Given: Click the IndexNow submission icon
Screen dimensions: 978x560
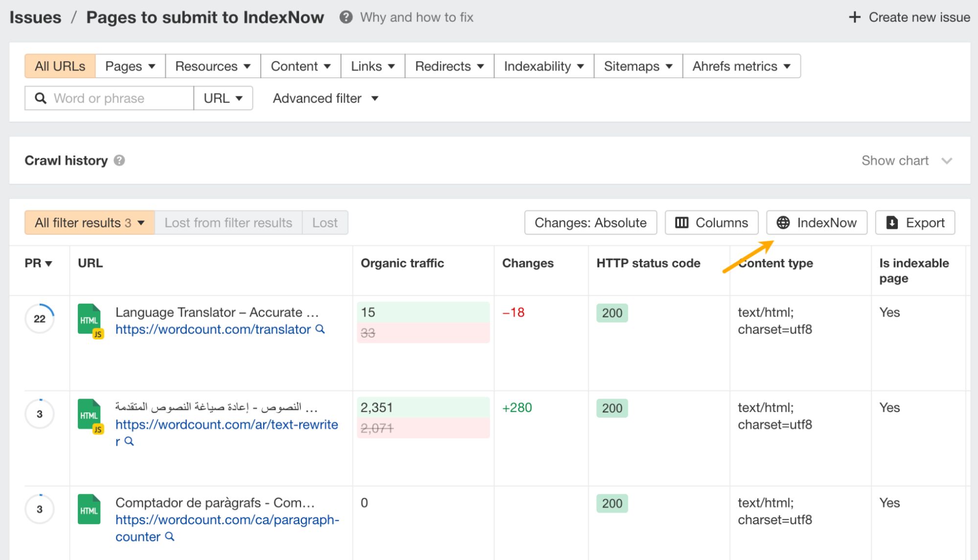Looking at the screenshot, I should click(x=818, y=222).
